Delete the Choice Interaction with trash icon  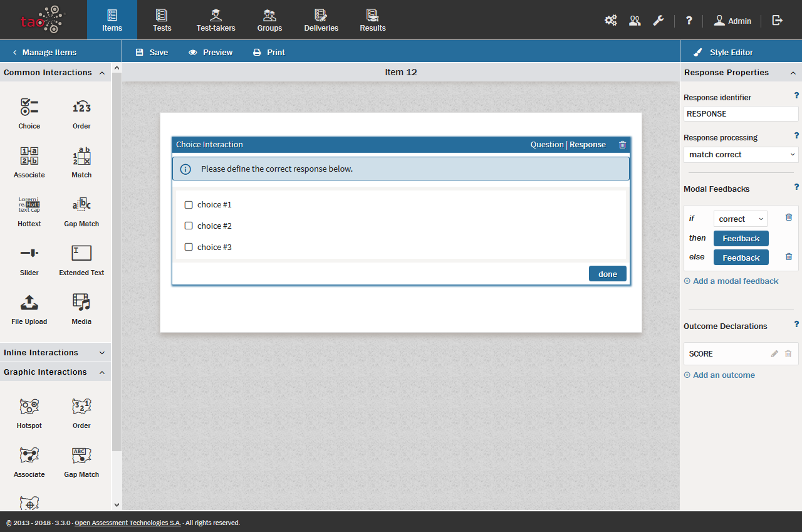[622, 145]
